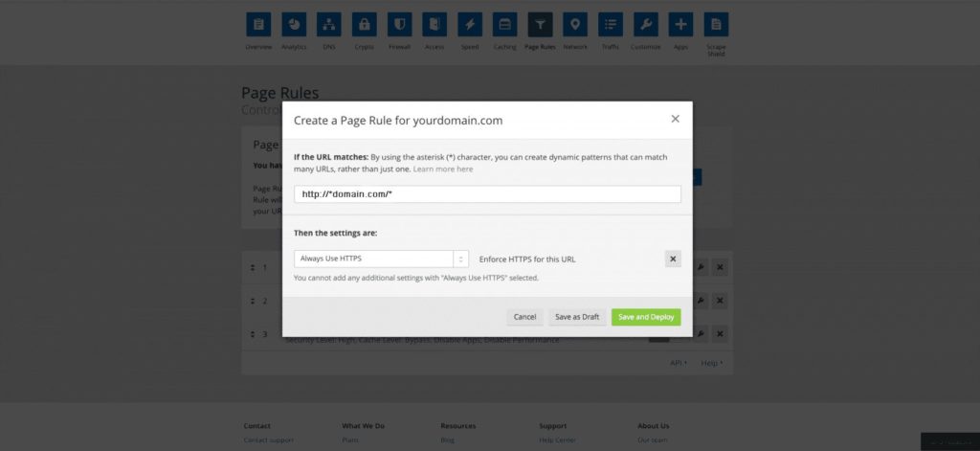This screenshot has height=451, width=980.
Task: Go to the DNS settings icon
Action: click(x=329, y=24)
